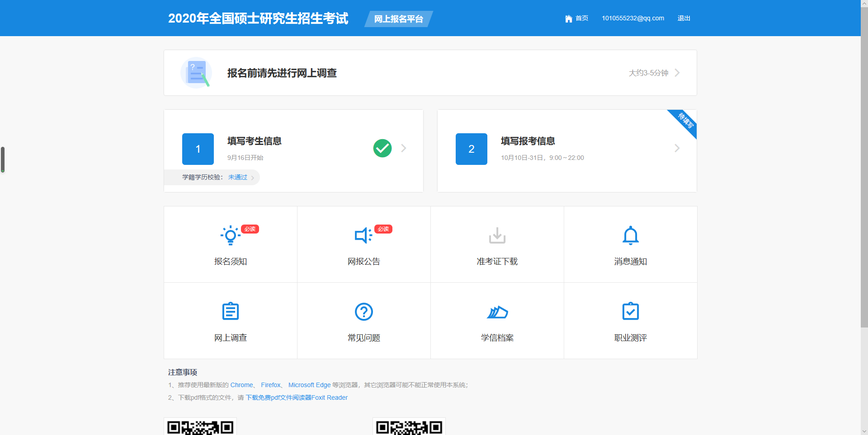Open 常见问题 question mark icon
Viewport: 868px width, 435px height.
(x=364, y=311)
